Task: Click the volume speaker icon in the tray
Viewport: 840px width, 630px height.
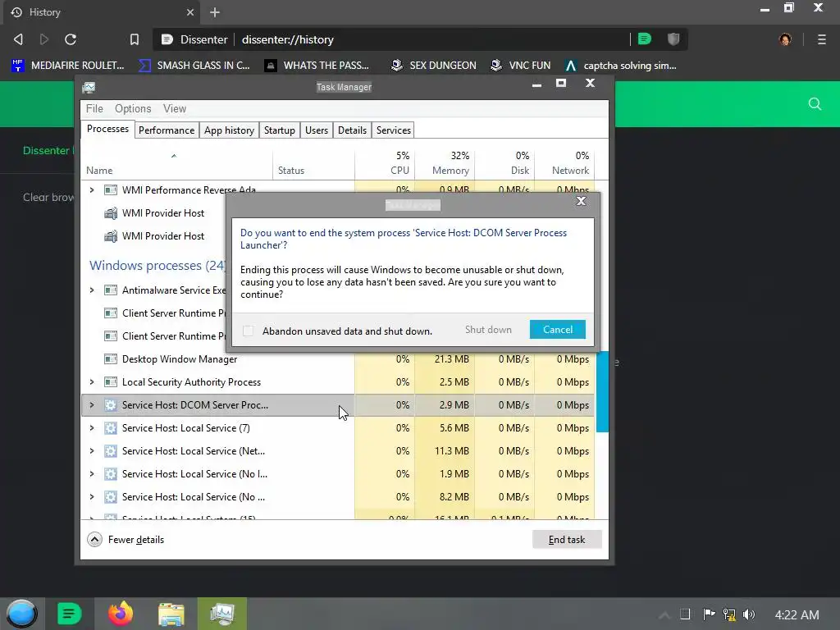Action: point(748,614)
